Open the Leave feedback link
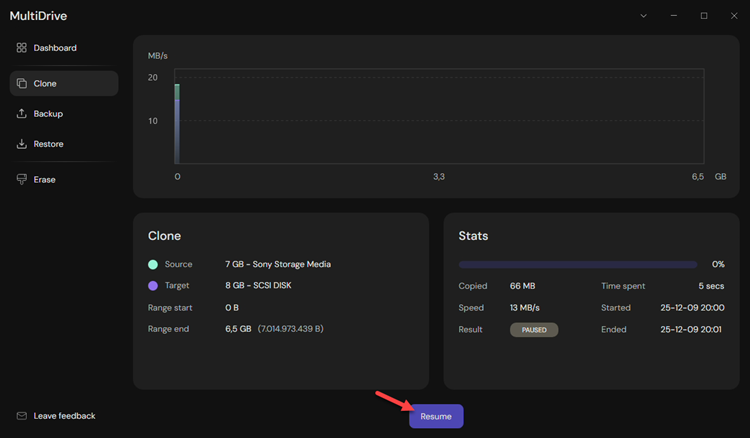 [64, 416]
